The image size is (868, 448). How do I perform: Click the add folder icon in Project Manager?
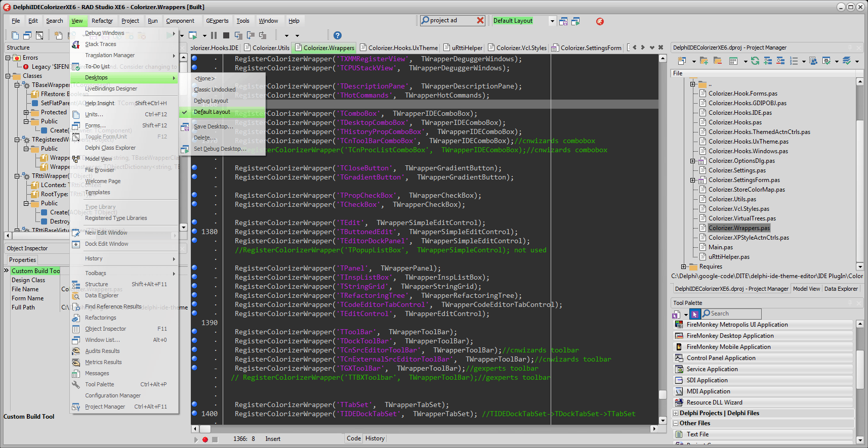click(x=704, y=61)
